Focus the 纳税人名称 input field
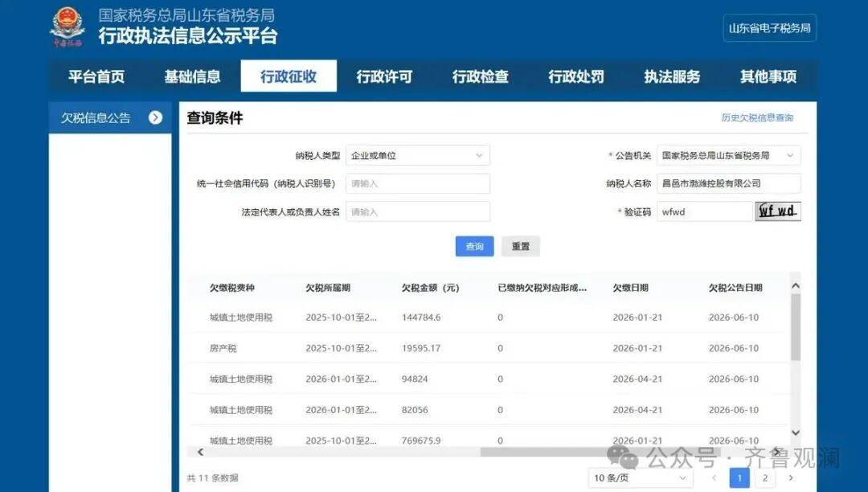 click(x=728, y=184)
